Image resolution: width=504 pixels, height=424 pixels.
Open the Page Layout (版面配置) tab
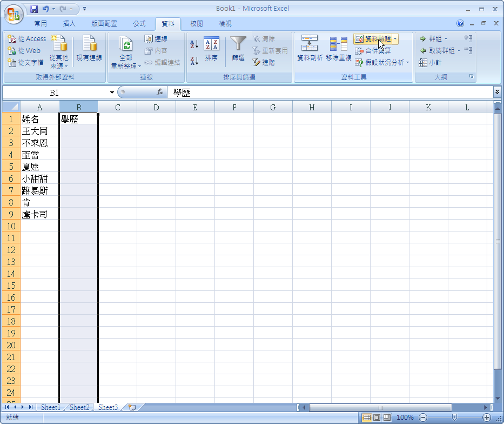coord(104,23)
